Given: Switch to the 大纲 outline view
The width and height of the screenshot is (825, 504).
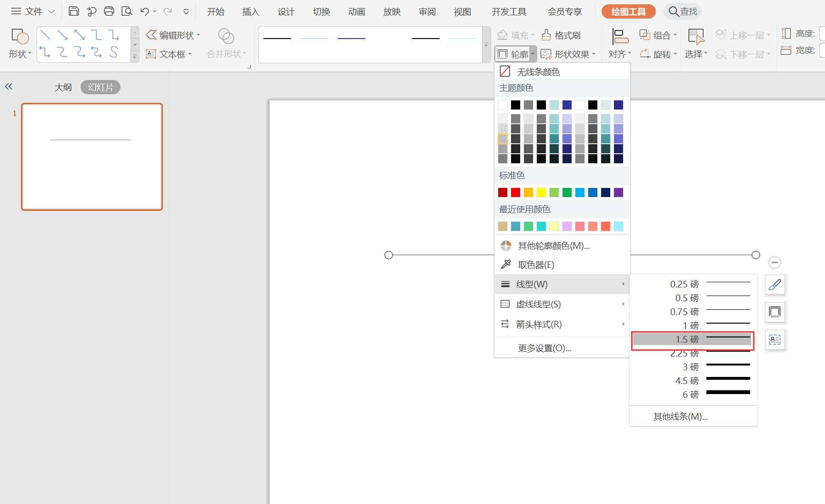Looking at the screenshot, I should point(63,87).
